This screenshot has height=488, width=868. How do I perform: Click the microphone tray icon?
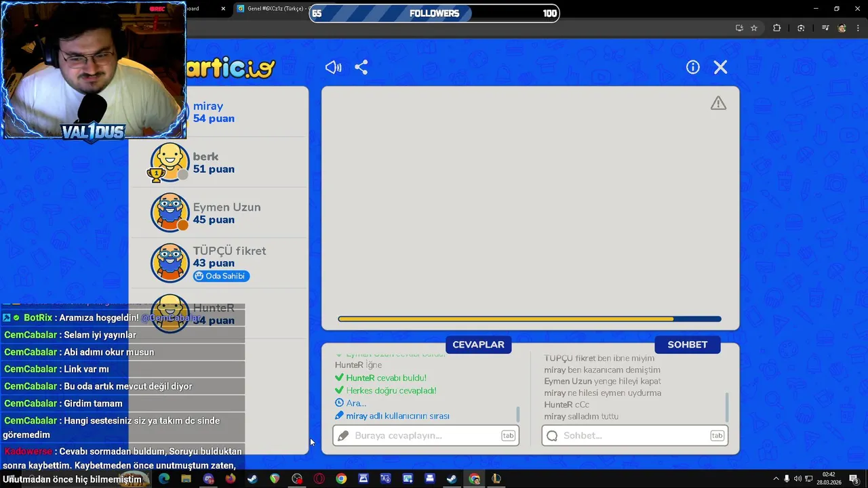click(787, 479)
